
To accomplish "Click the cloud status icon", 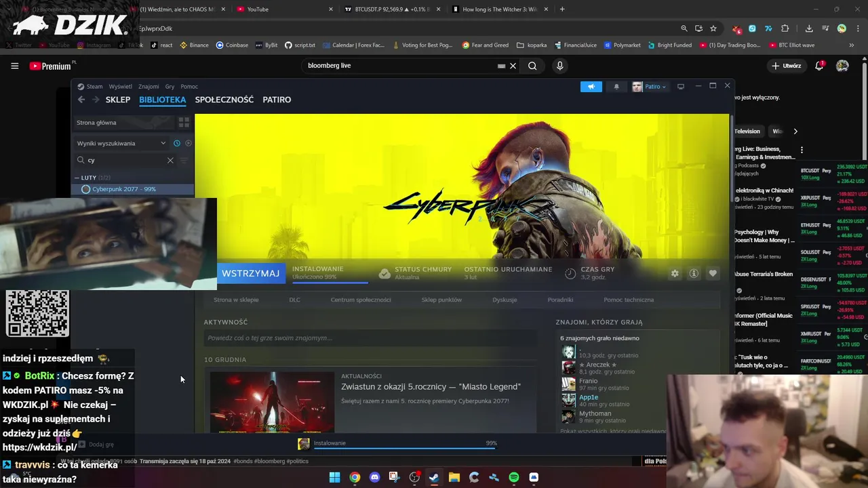I will pos(384,273).
